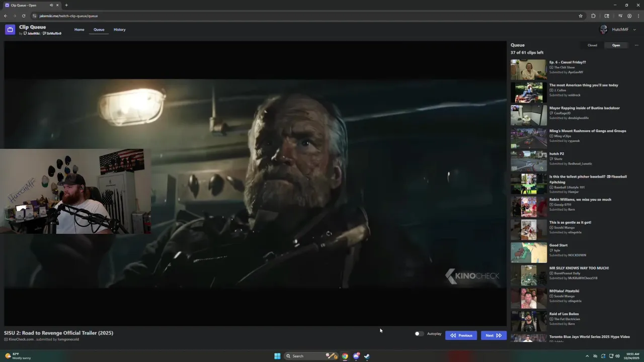Reload the current page

coord(24,16)
